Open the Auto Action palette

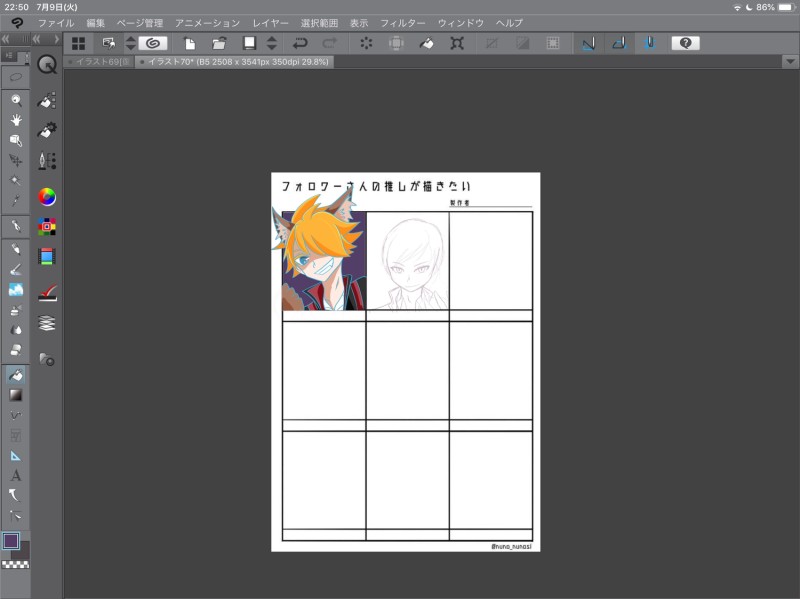47,293
